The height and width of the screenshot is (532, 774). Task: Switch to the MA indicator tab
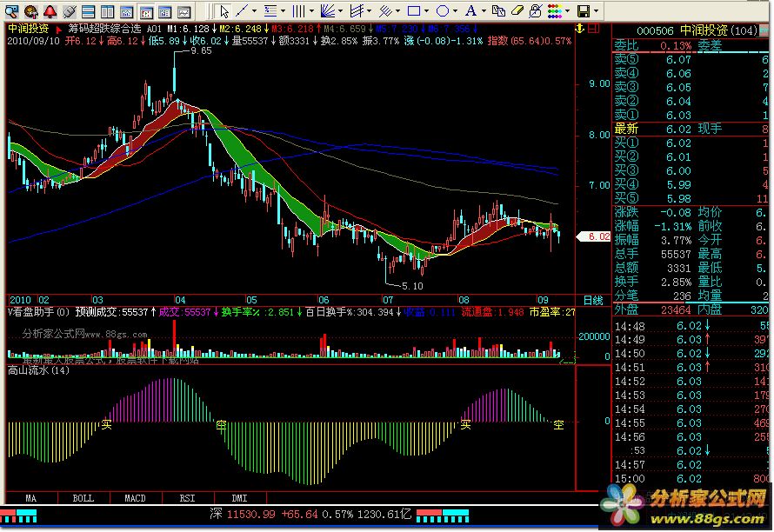click(x=31, y=498)
